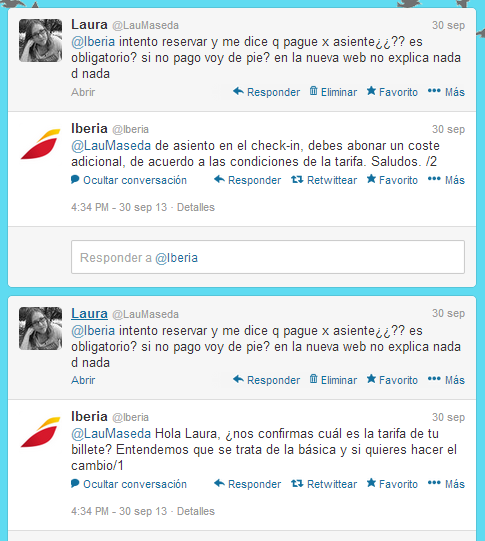Hide conversation under first Iberia tweet

tap(129, 180)
